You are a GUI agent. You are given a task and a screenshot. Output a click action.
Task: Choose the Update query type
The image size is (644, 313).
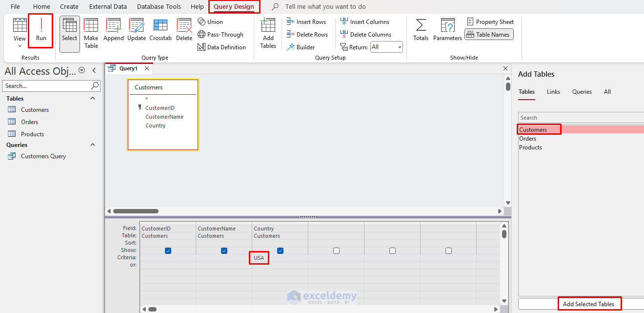pyautogui.click(x=137, y=30)
